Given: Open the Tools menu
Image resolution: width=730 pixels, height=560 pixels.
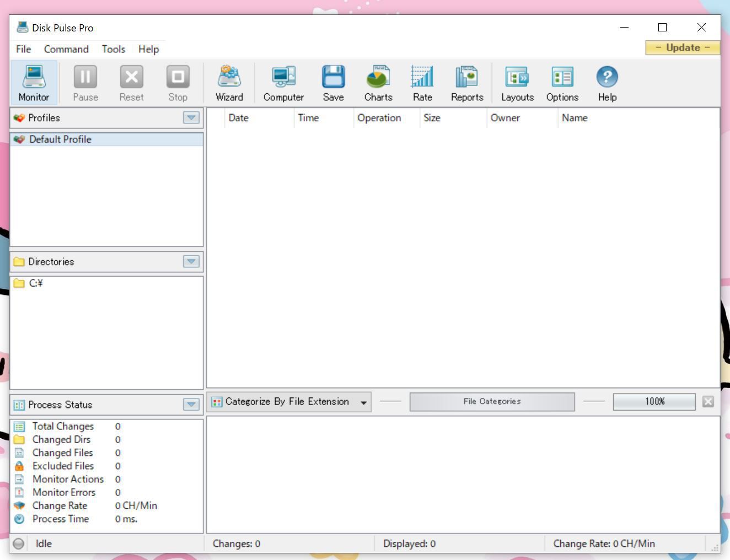Looking at the screenshot, I should point(114,49).
